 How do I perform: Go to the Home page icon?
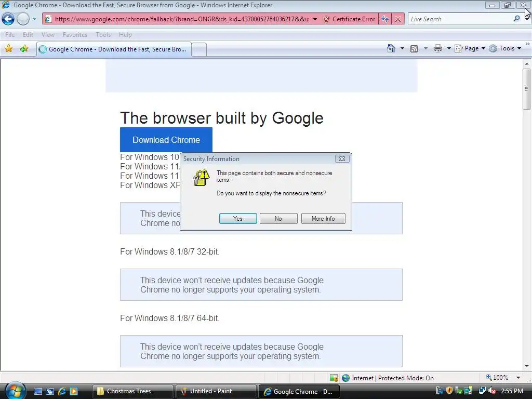(391, 48)
